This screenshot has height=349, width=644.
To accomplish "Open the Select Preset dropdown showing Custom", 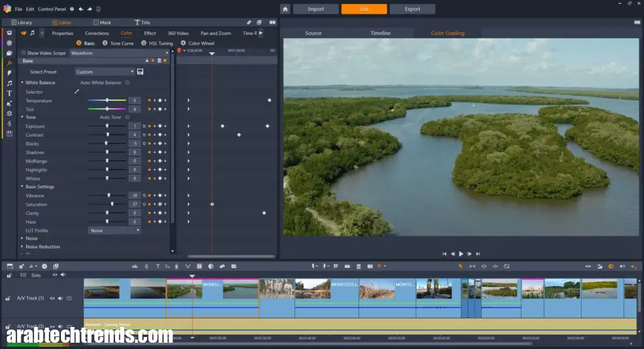I will 104,72.
